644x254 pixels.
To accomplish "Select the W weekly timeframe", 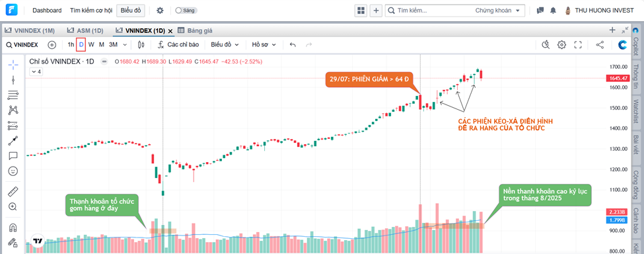I will (x=91, y=44).
